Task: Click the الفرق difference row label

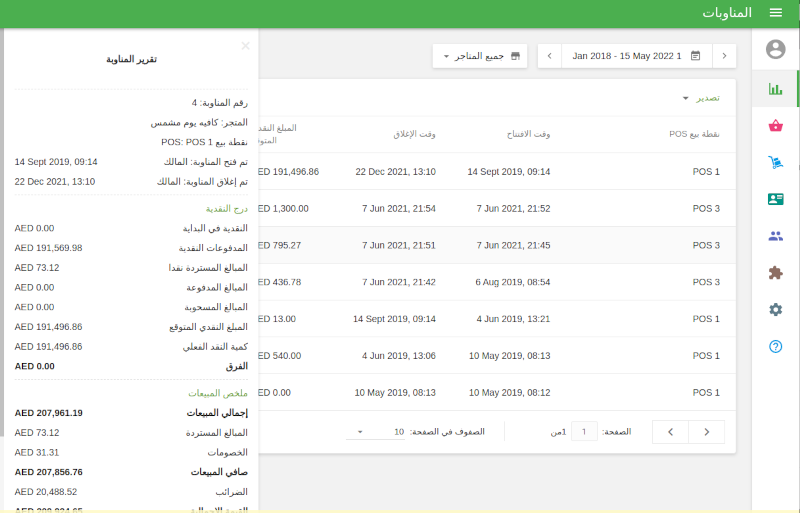Action: tap(237, 366)
